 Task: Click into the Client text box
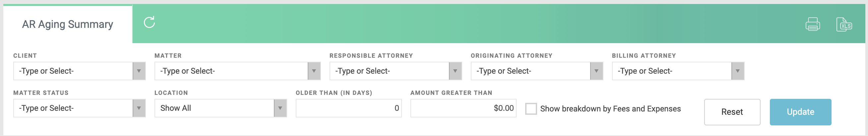coord(73,71)
